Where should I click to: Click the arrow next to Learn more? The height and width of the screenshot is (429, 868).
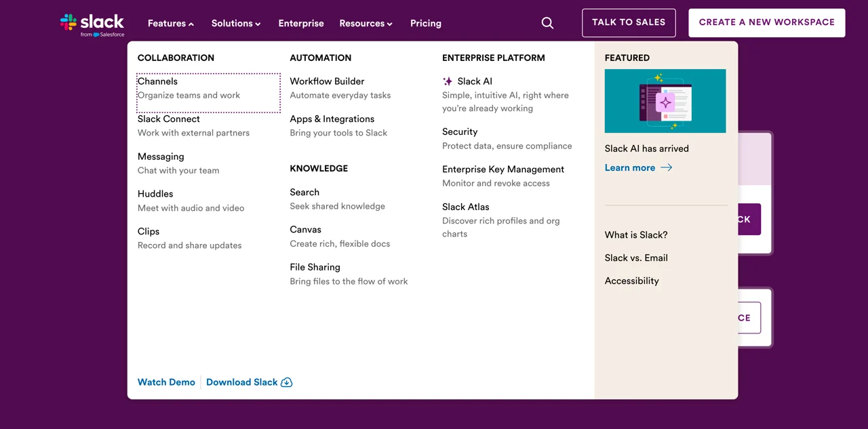667,167
